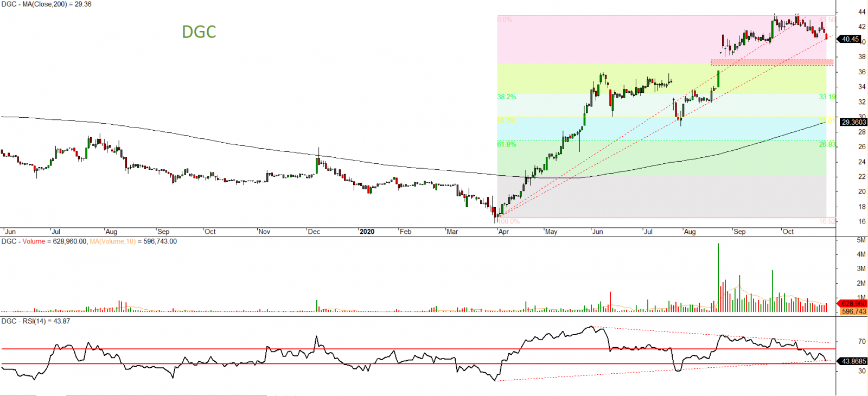Viewport: 868px width, 396px height.
Task: Click the '20' label on price axis
Action: tap(862, 191)
